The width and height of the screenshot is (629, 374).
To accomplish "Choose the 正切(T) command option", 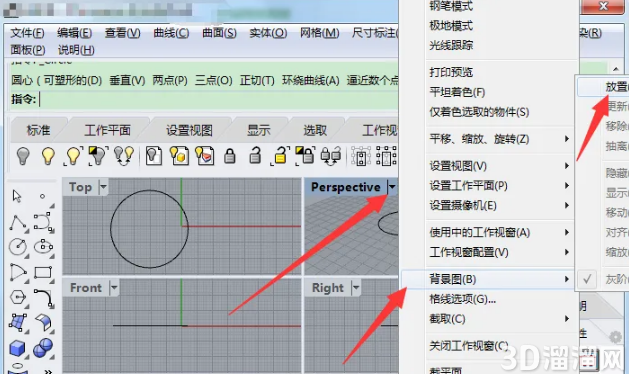I will [257, 81].
